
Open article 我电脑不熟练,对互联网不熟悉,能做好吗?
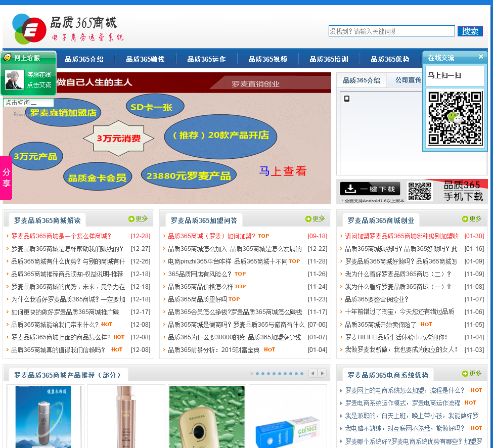click(x=405, y=428)
